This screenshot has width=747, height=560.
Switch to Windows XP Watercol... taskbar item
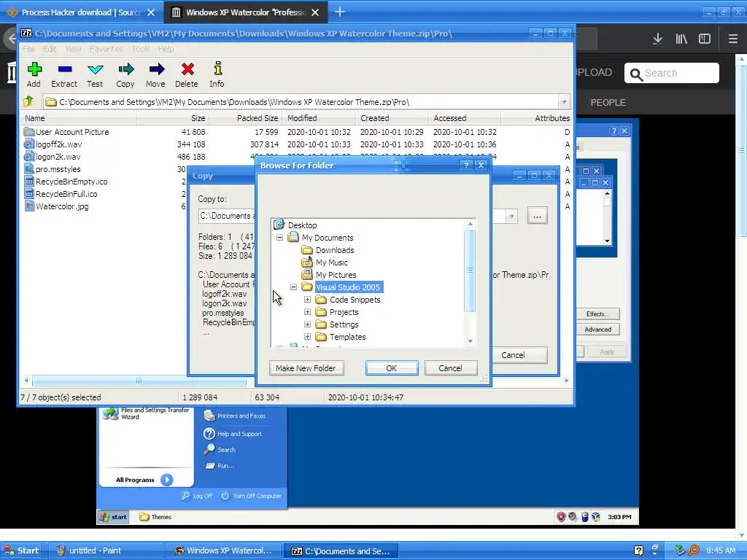pyautogui.click(x=224, y=551)
